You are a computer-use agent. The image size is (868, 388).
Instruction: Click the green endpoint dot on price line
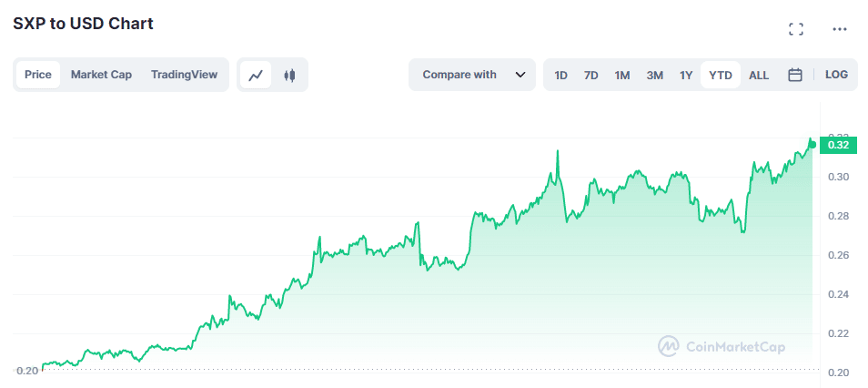pyautogui.click(x=812, y=145)
